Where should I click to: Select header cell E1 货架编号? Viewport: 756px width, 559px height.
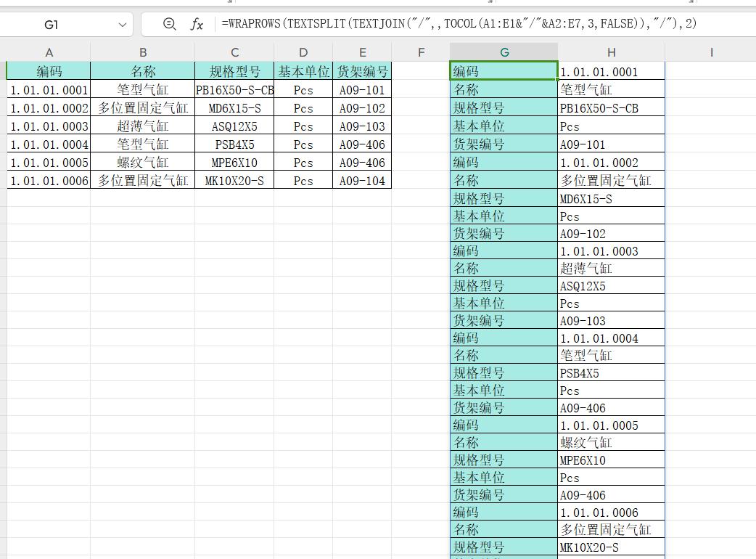362,71
